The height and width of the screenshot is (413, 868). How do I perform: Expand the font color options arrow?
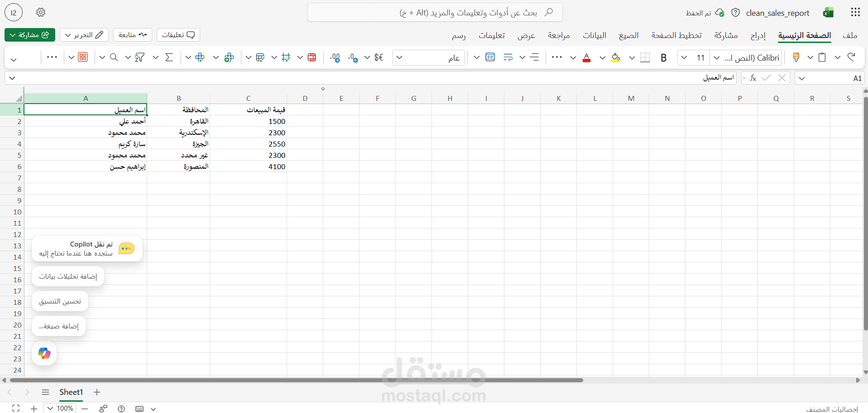tap(573, 57)
